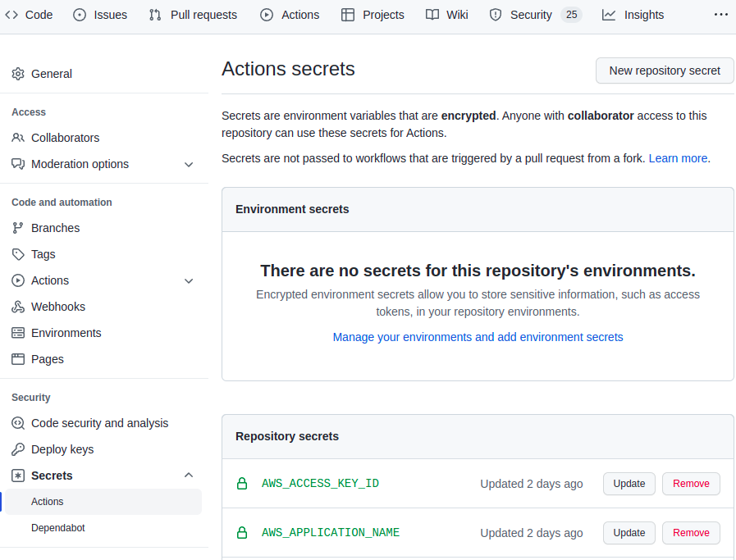Remove the AWS_ACCESS_KEY_ID secret
This screenshot has height=560, width=736.
coord(691,484)
